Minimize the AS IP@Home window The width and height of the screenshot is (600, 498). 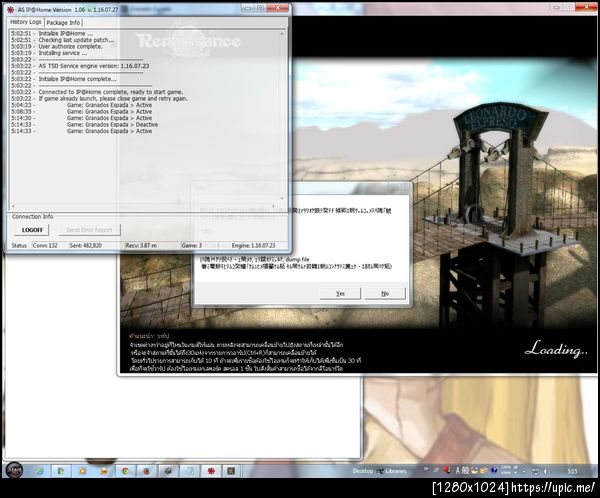[247, 8]
